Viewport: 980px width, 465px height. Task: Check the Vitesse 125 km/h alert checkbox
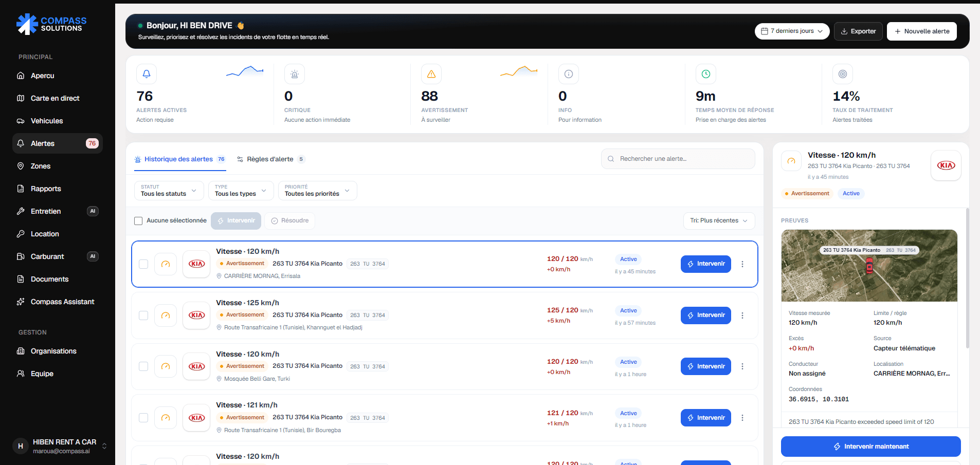143,315
